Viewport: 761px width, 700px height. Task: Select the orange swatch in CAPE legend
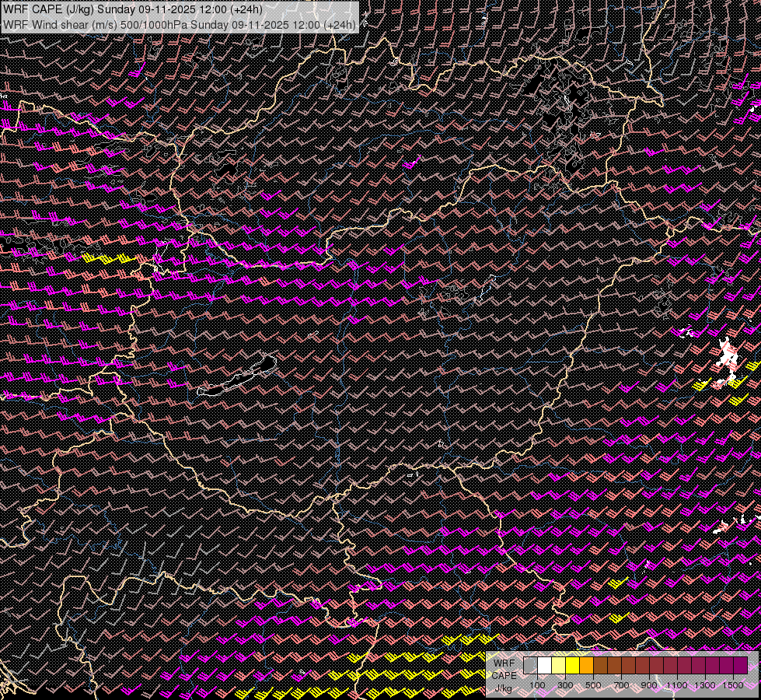(x=586, y=666)
